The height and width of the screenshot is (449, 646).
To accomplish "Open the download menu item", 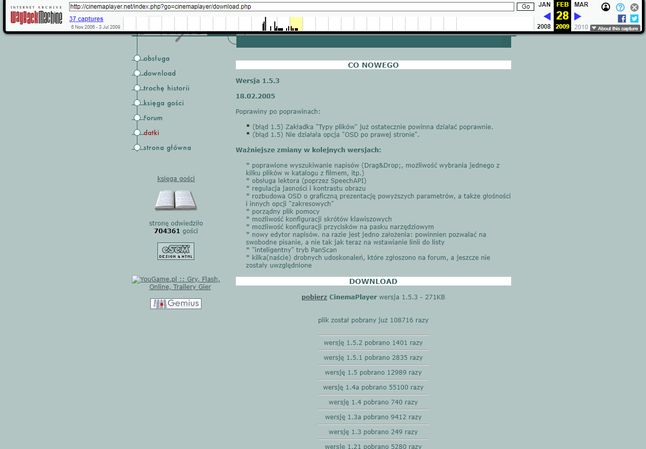I will (x=159, y=73).
